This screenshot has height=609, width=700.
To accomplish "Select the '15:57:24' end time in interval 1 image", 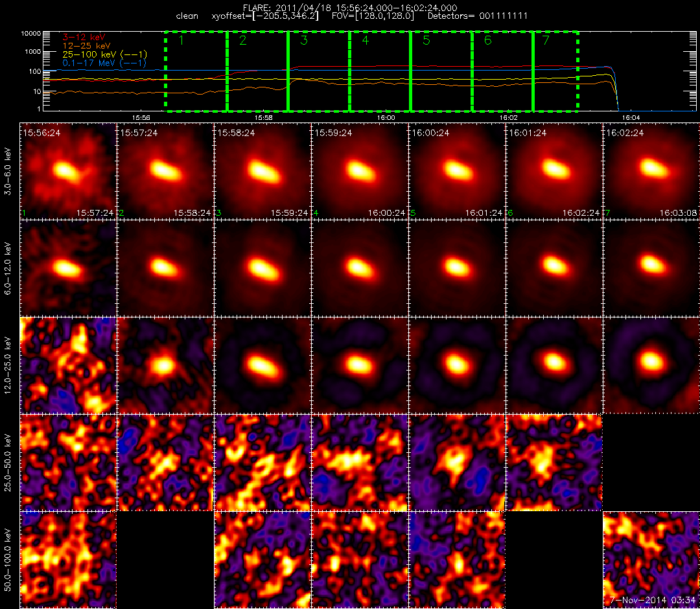I will 95,213.
